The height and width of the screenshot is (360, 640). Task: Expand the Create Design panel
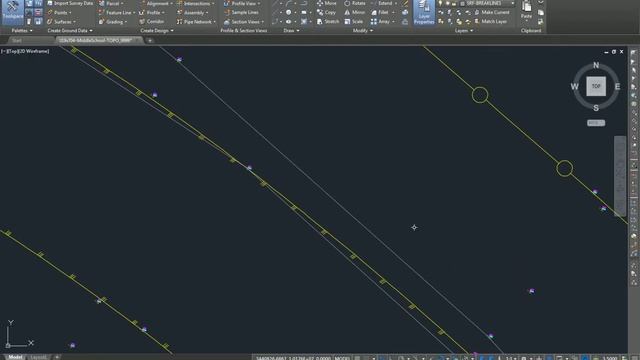(x=157, y=31)
